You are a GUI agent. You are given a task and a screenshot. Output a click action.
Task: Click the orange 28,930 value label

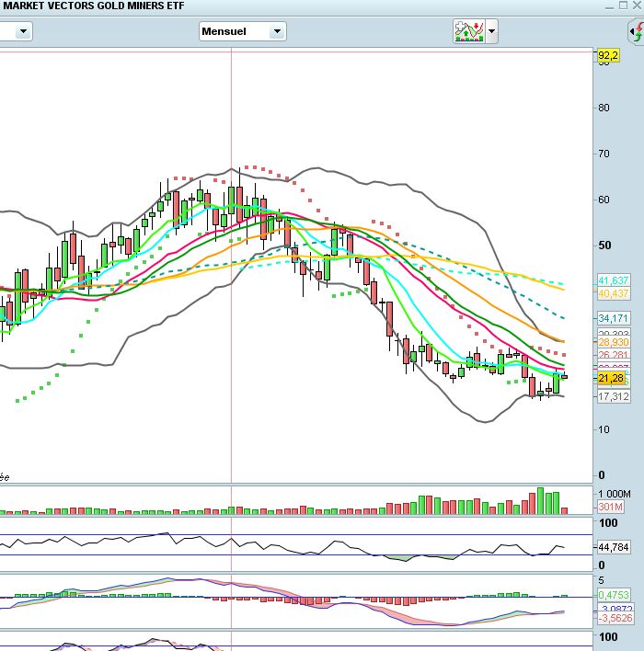click(x=614, y=342)
